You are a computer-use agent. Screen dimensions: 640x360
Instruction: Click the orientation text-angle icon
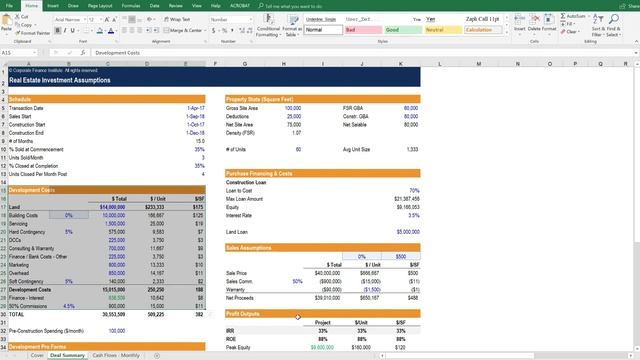[149, 19]
